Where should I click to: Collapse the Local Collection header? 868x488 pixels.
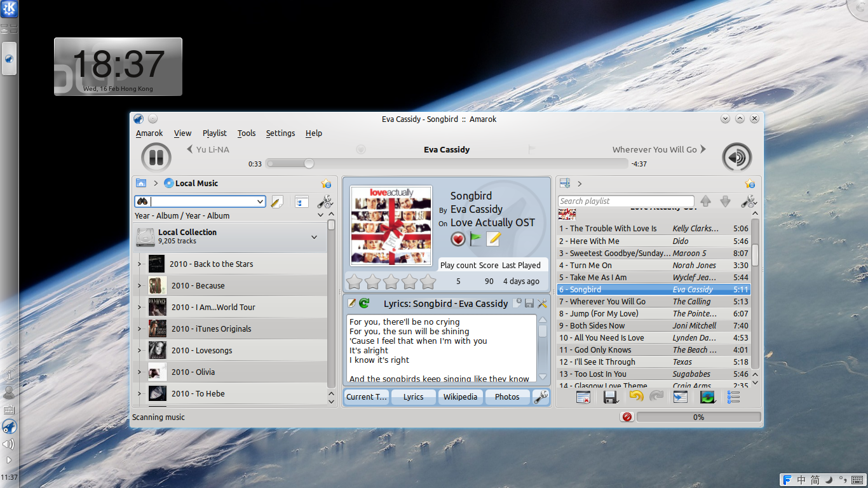click(x=314, y=237)
